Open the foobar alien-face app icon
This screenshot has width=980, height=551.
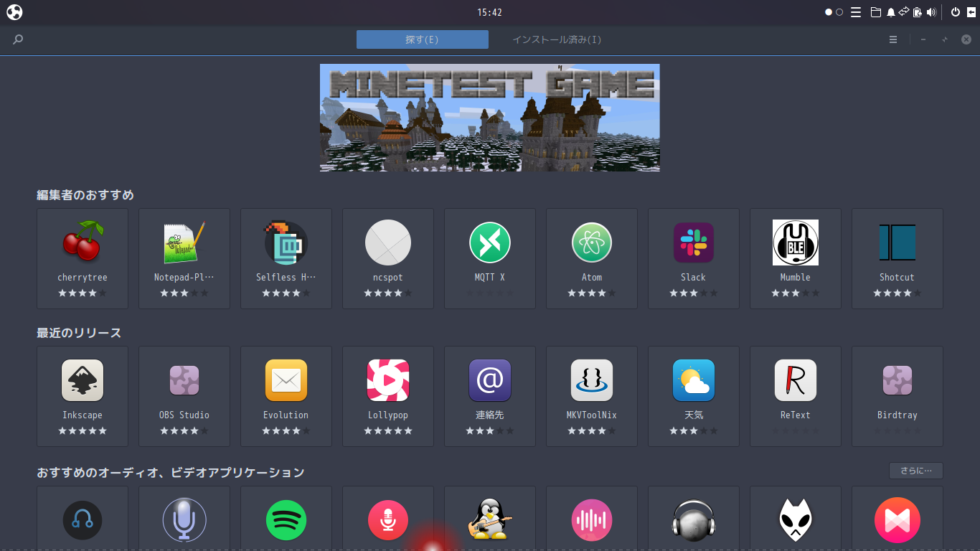click(x=796, y=520)
